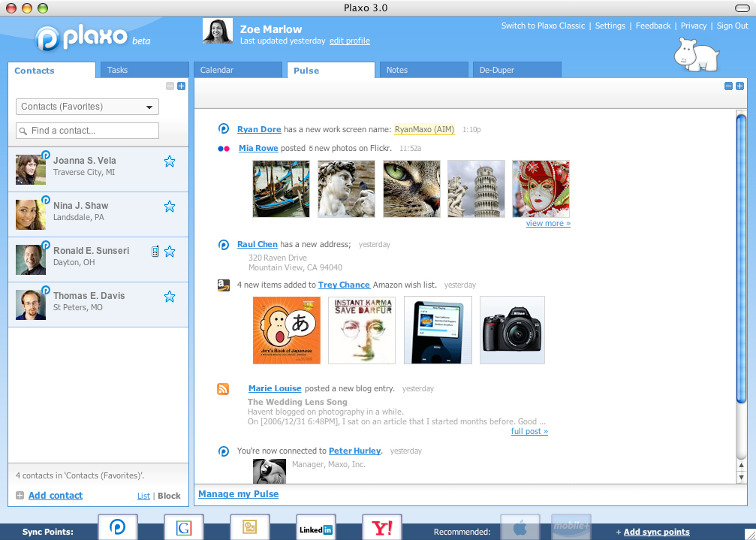
Task: Click the hippo mascot icon
Action: tap(696, 55)
